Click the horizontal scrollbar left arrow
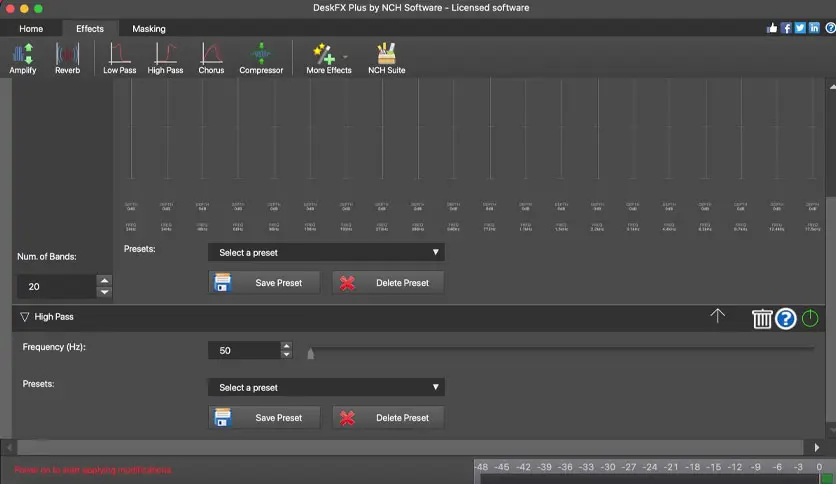836x484 pixels. tap(8, 448)
